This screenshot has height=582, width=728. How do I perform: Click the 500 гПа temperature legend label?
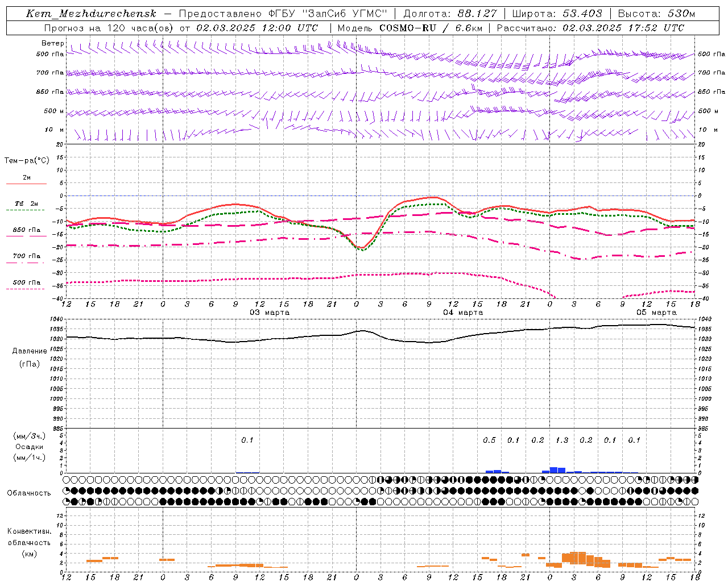pos(27,282)
